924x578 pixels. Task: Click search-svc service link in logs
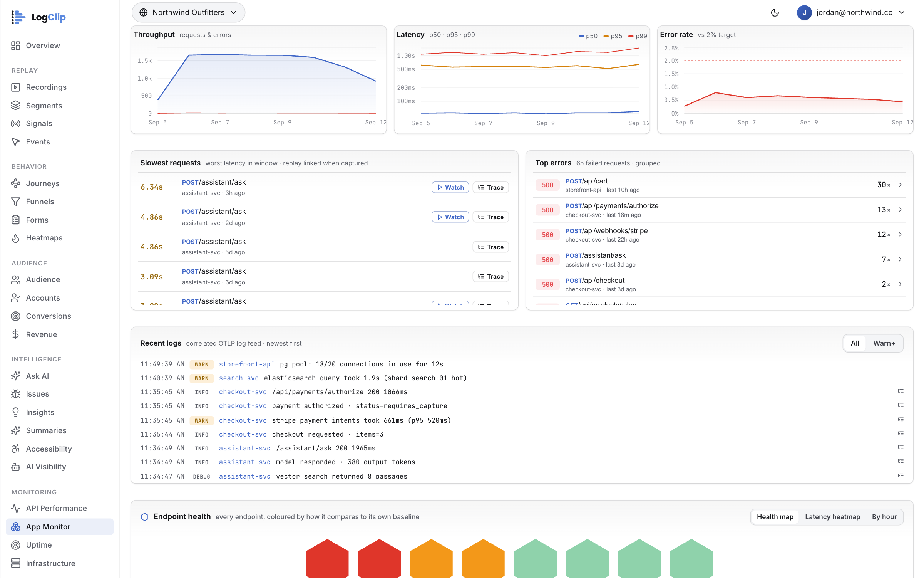239,378
